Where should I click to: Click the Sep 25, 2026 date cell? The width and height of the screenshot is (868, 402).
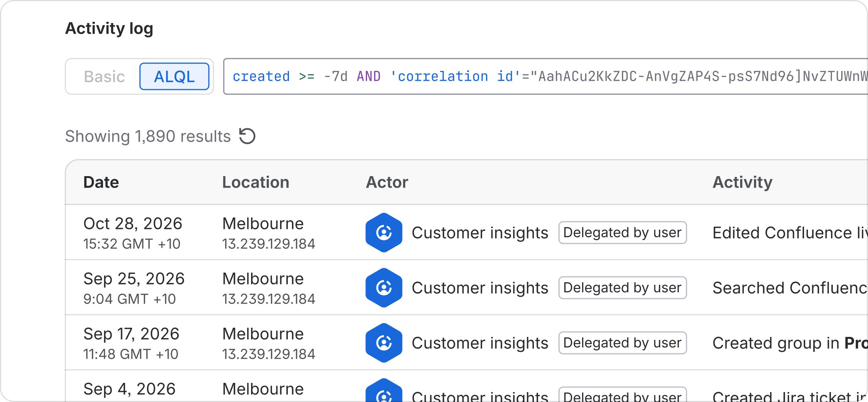click(134, 279)
